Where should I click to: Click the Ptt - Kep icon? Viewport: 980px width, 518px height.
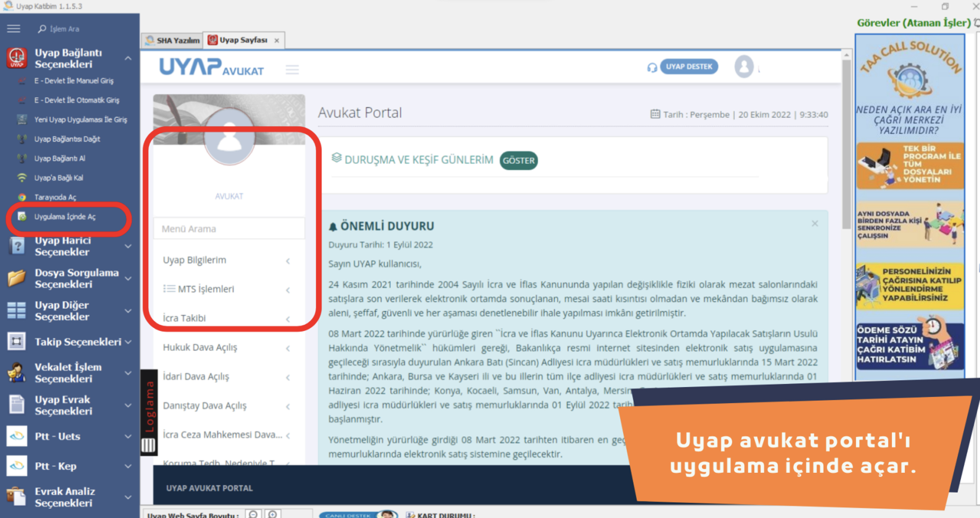click(17, 465)
